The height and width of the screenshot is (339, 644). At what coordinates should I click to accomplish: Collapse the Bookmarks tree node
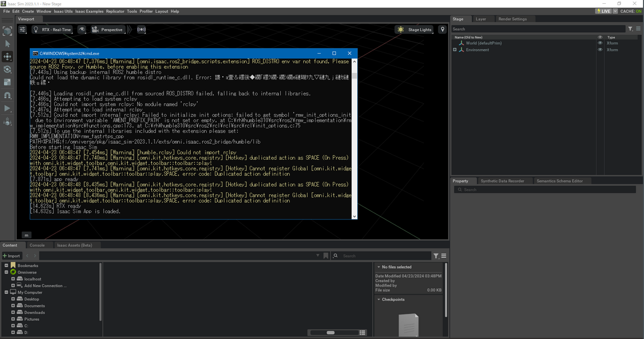tap(6, 266)
